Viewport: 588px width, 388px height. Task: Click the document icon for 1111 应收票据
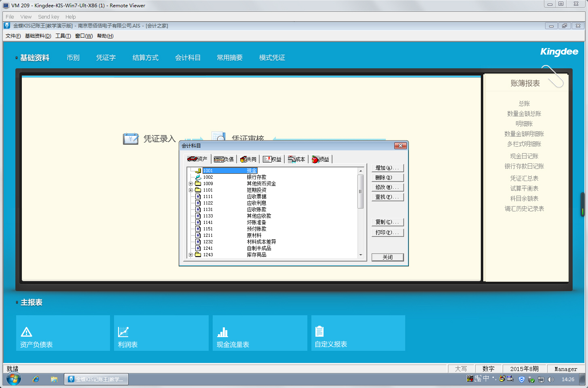pyautogui.click(x=198, y=196)
